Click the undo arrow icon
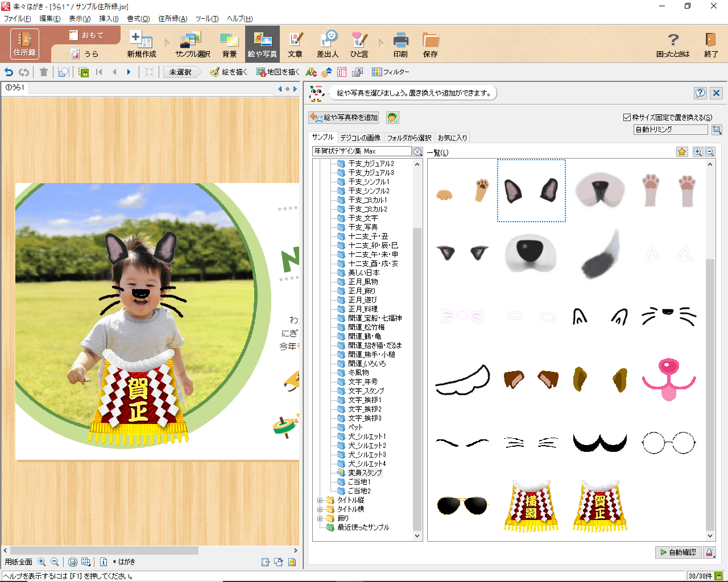Screen dimensions: 728x582 point(9,72)
